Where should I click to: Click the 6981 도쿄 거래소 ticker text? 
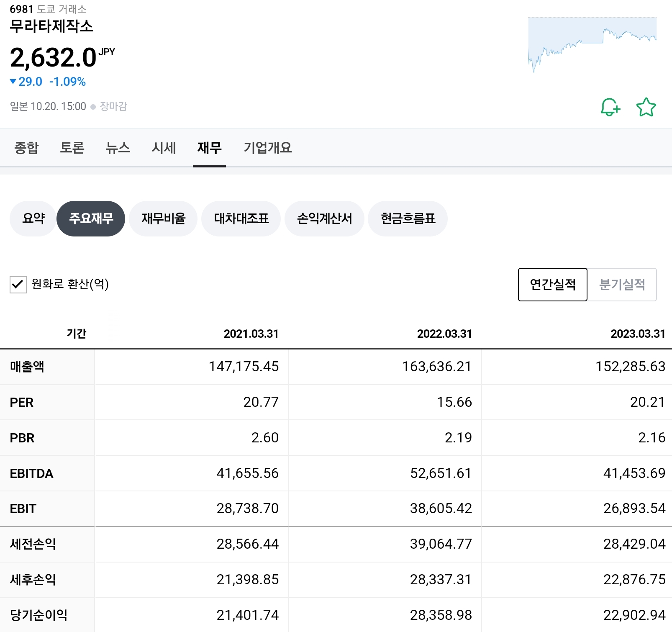coord(48,9)
